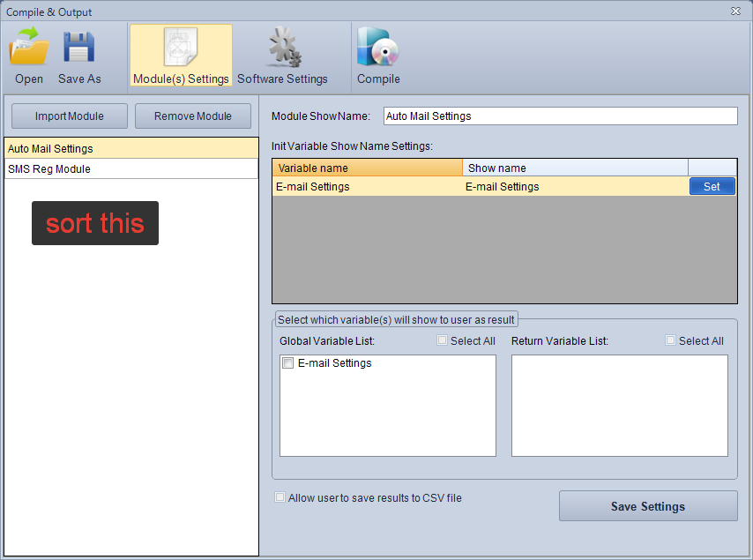Enable Allow user to save results to CSV
Screen dimensions: 753x560
click(x=280, y=498)
